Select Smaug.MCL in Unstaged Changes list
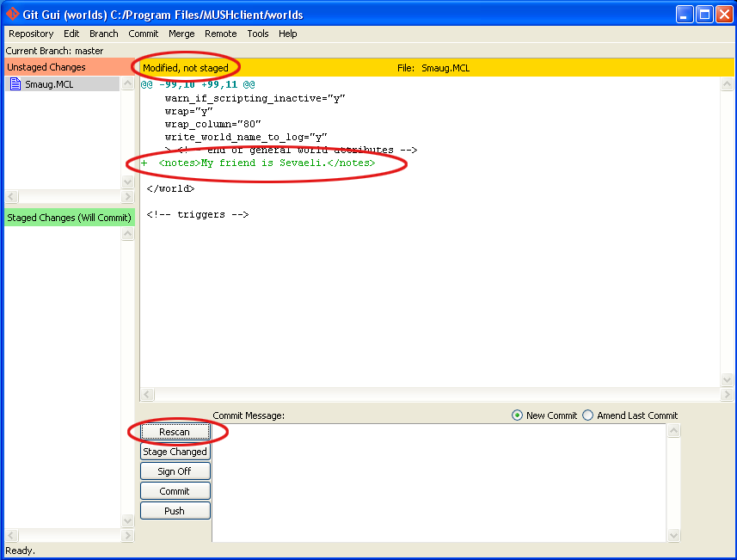This screenshot has width=737, height=560. coord(63,84)
